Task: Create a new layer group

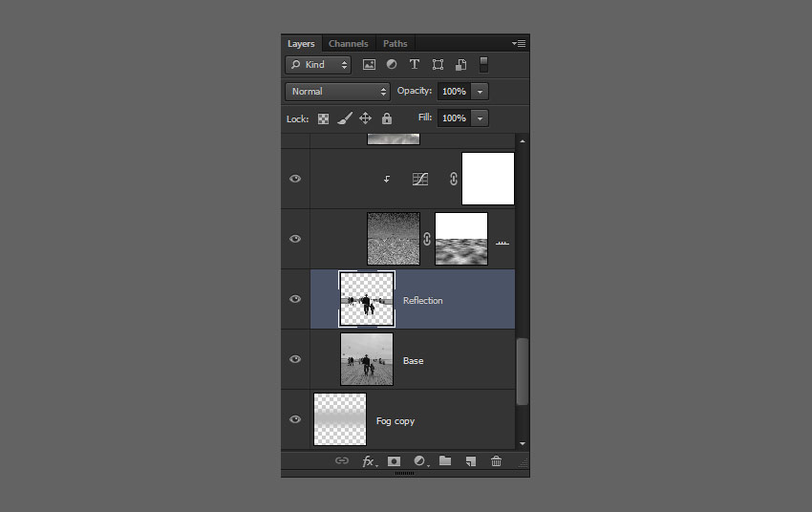Action: click(445, 460)
